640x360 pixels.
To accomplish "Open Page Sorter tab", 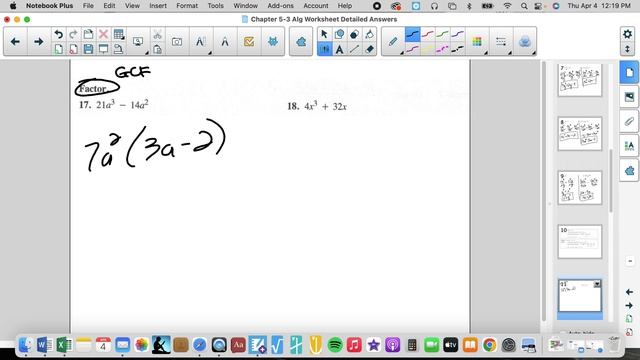I will 629,73.
